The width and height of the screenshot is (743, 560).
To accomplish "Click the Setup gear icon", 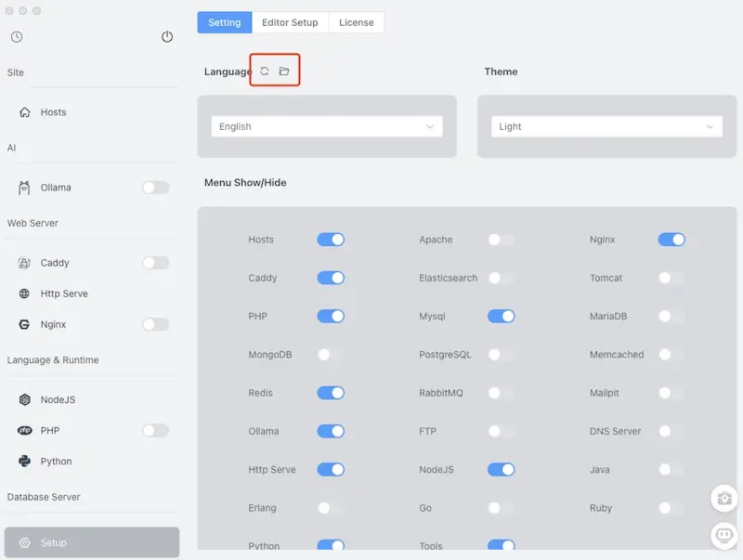I will [25, 543].
